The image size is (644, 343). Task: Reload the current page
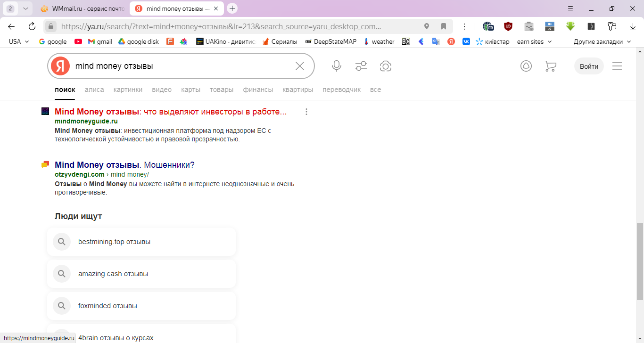32,26
